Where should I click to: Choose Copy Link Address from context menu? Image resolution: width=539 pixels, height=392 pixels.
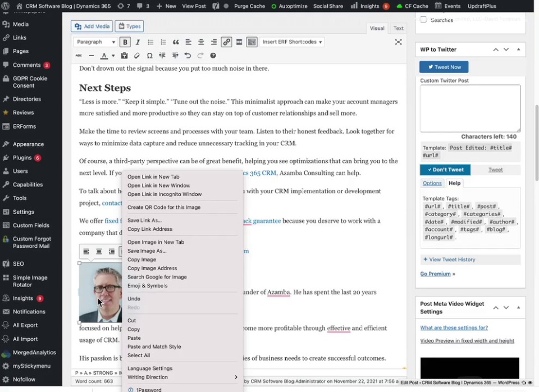tap(150, 229)
